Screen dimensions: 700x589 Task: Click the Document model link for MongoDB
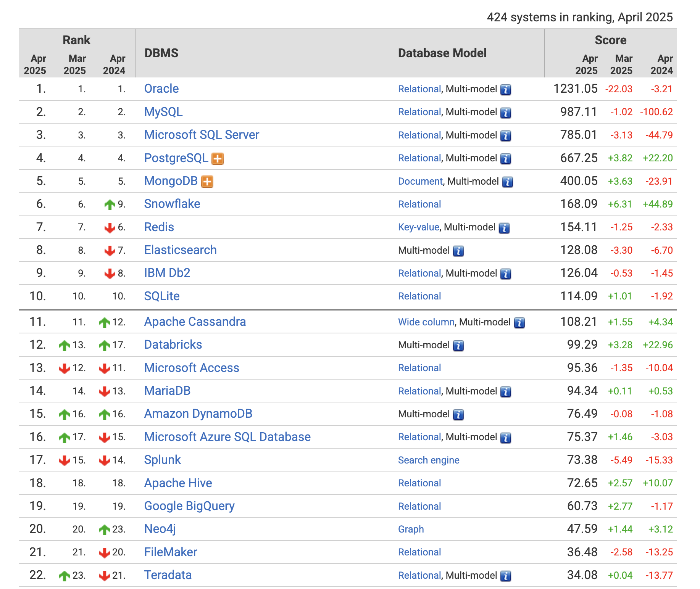click(420, 181)
